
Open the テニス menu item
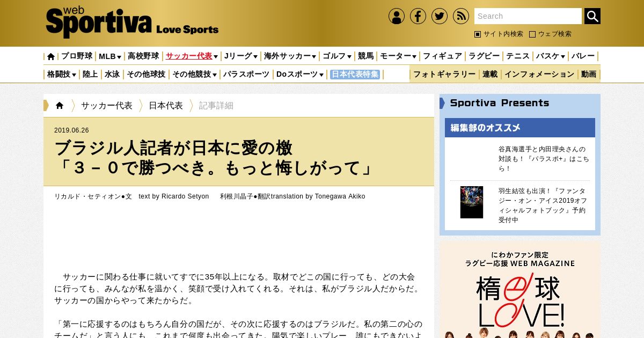(518, 56)
